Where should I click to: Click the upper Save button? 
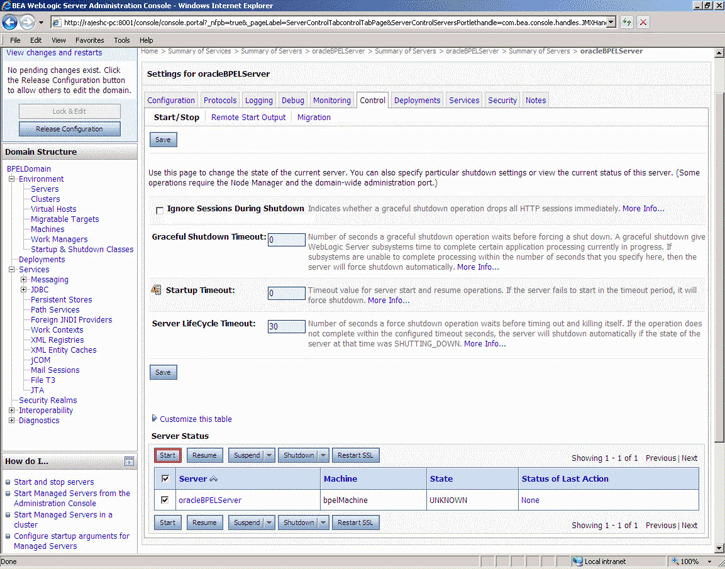[163, 140]
